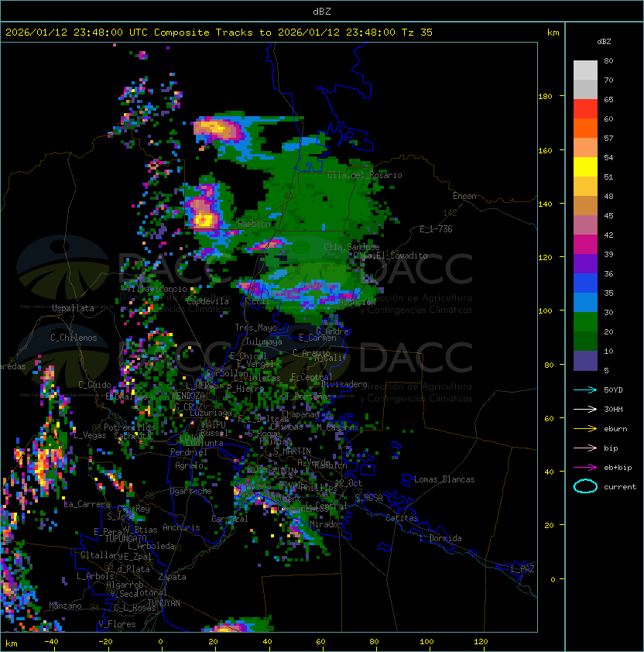
Task: Click the Encon label
Action: 464,196
